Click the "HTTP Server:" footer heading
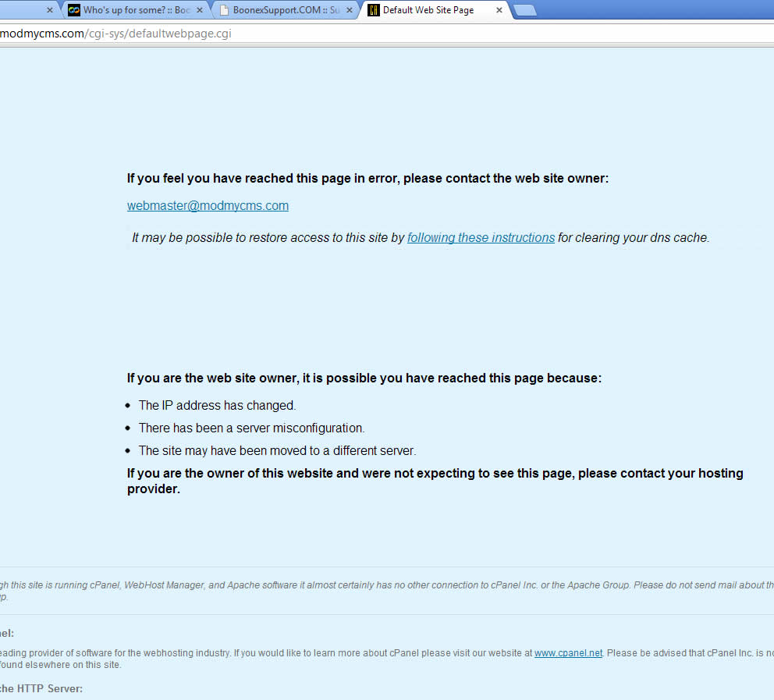The image size is (774, 700). click(x=41, y=688)
